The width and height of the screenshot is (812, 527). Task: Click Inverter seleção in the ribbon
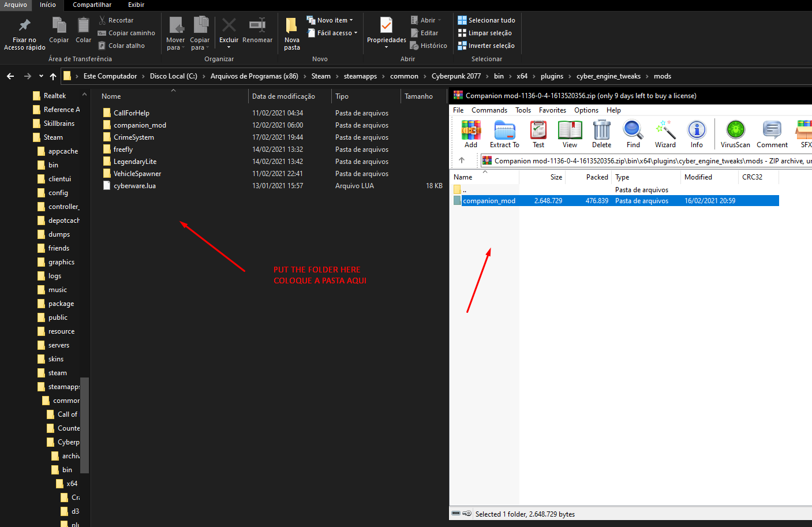[x=486, y=46]
